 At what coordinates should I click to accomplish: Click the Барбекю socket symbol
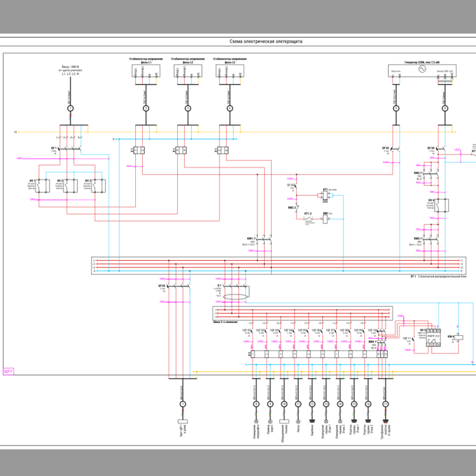point(312,421)
